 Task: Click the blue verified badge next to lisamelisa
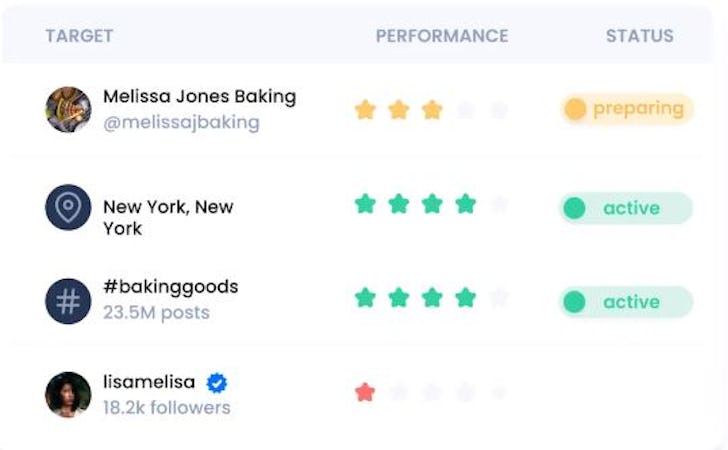coord(216,382)
